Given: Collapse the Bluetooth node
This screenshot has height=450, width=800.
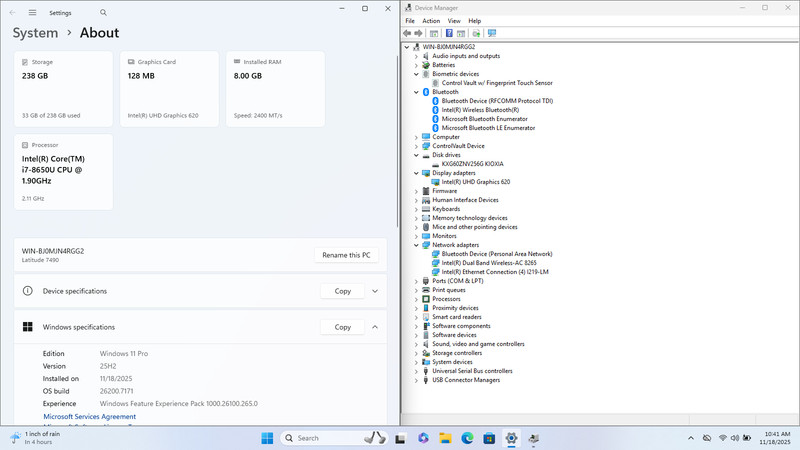Looking at the screenshot, I should coord(416,92).
